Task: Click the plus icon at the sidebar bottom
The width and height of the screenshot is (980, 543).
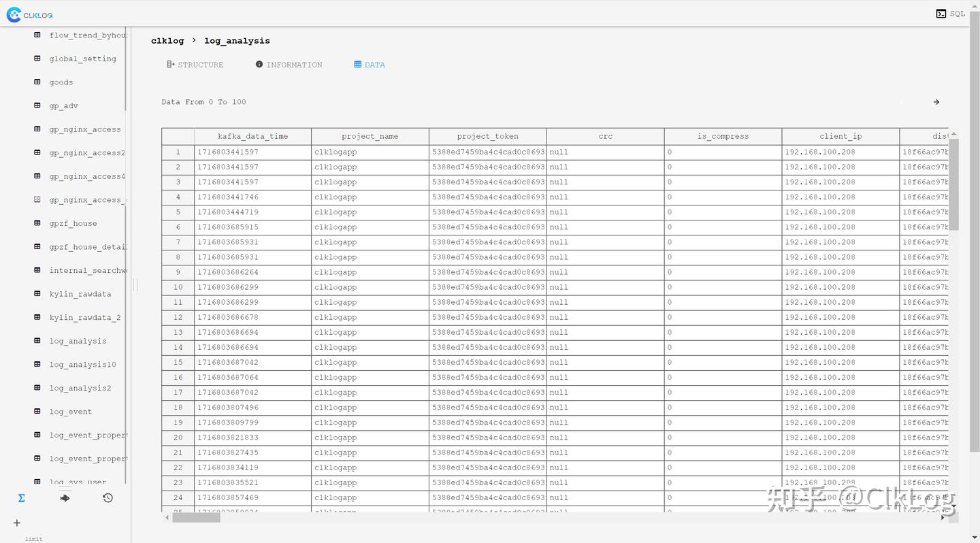Action: [17, 523]
